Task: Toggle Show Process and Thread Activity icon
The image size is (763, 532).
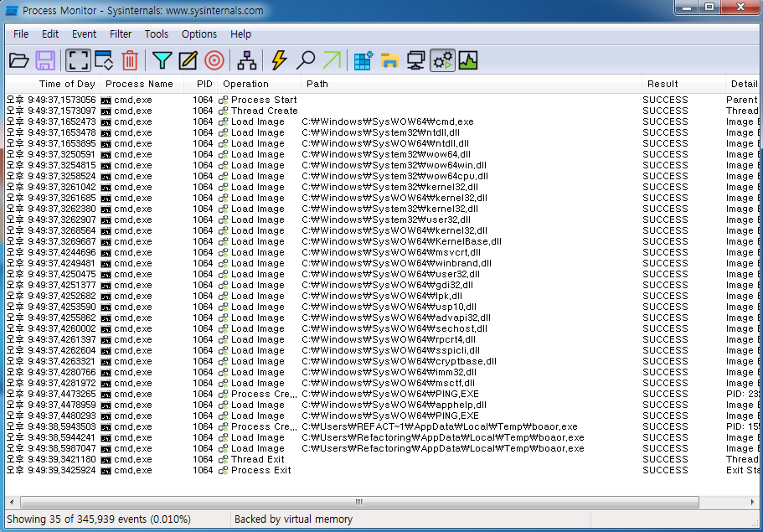Action: (442, 60)
